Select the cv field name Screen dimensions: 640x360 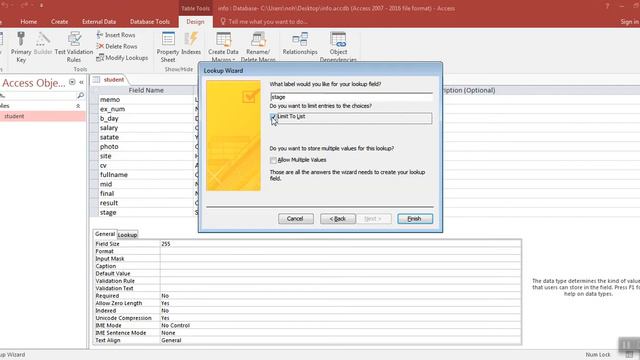tap(103, 165)
